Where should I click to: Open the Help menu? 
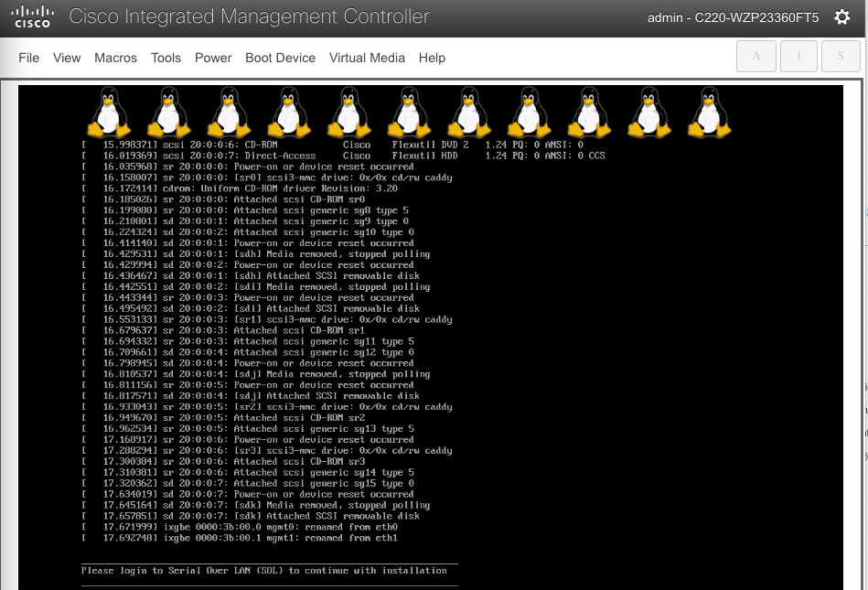[432, 58]
